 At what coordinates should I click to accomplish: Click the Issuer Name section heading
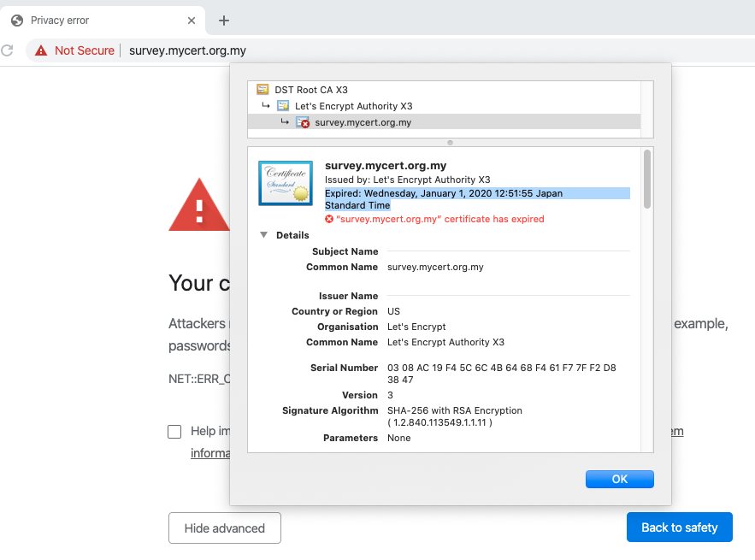click(x=348, y=296)
